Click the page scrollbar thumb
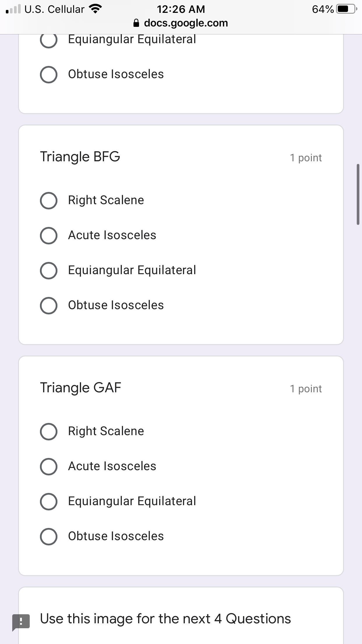The width and height of the screenshot is (362, 644). (x=358, y=194)
